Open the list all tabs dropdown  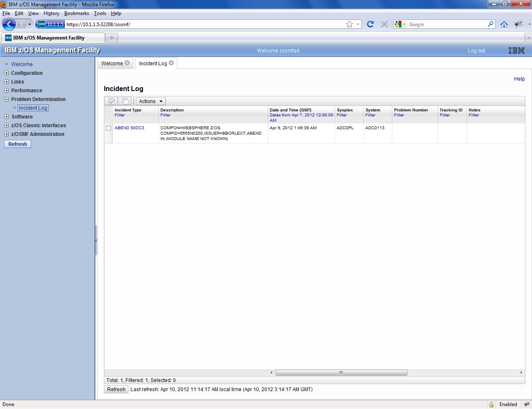coord(528,37)
